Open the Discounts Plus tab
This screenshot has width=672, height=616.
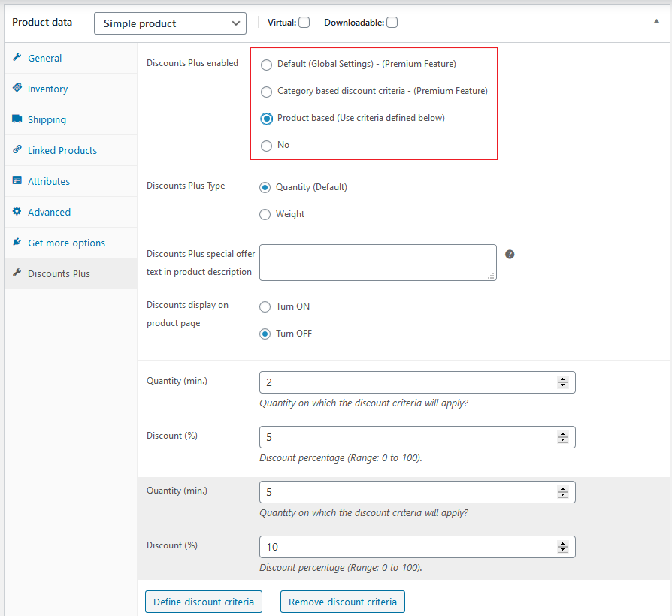tap(71, 273)
